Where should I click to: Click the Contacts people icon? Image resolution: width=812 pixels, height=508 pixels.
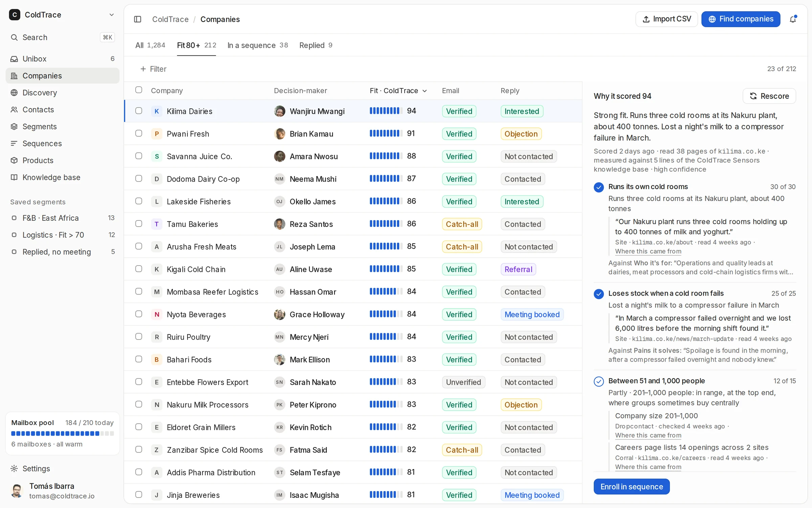pyautogui.click(x=14, y=110)
